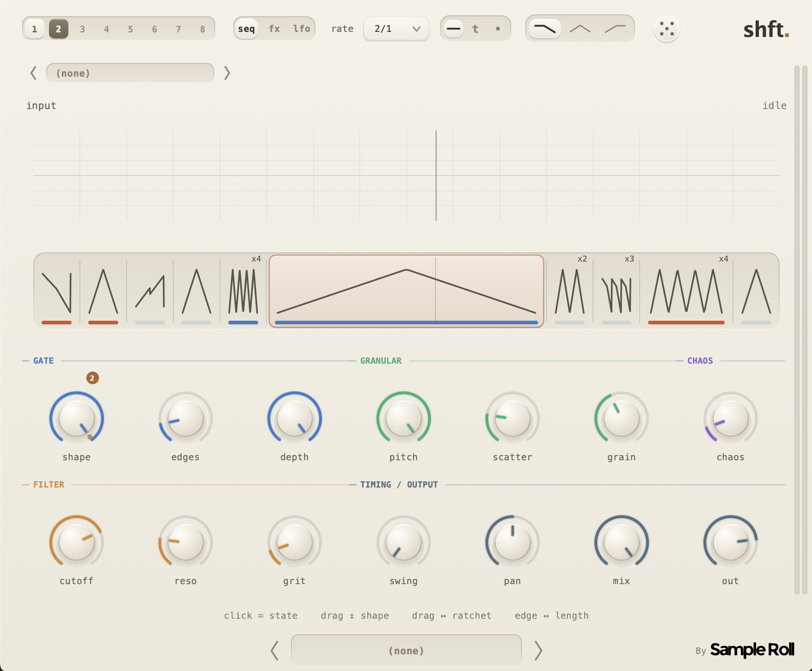Click first sequencer step with ramp-down shape
This screenshot has width=812, height=671.
tap(56, 291)
